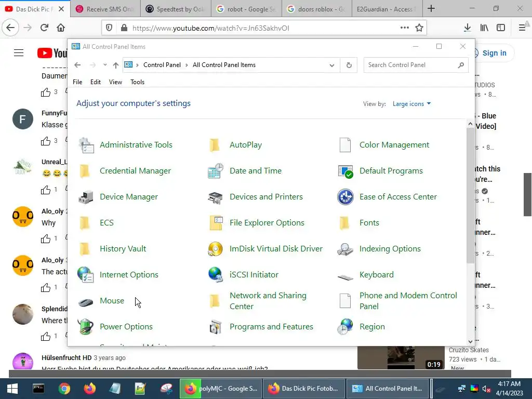Open Date and Time calendar icon
Image resolution: width=532 pixels, height=399 pixels.
click(216, 171)
